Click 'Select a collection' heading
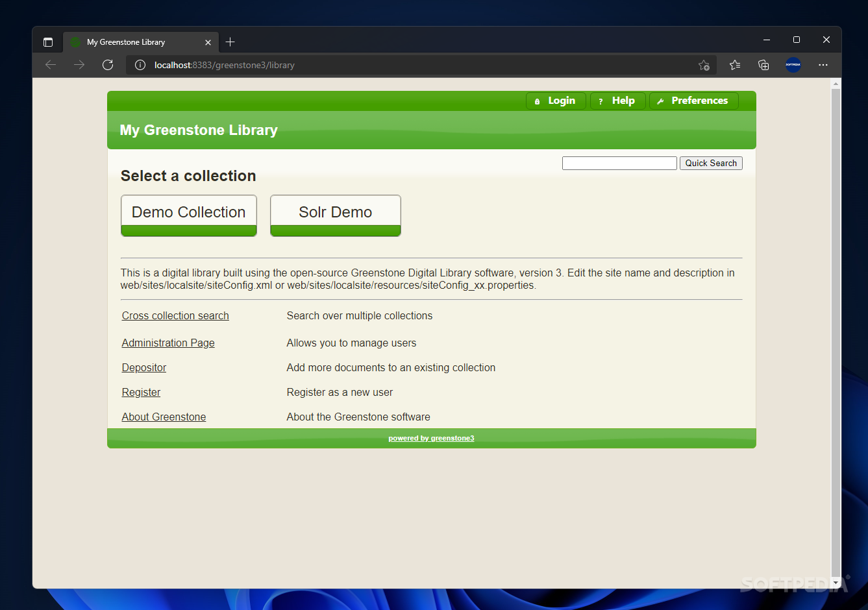The height and width of the screenshot is (610, 868). point(188,176)
